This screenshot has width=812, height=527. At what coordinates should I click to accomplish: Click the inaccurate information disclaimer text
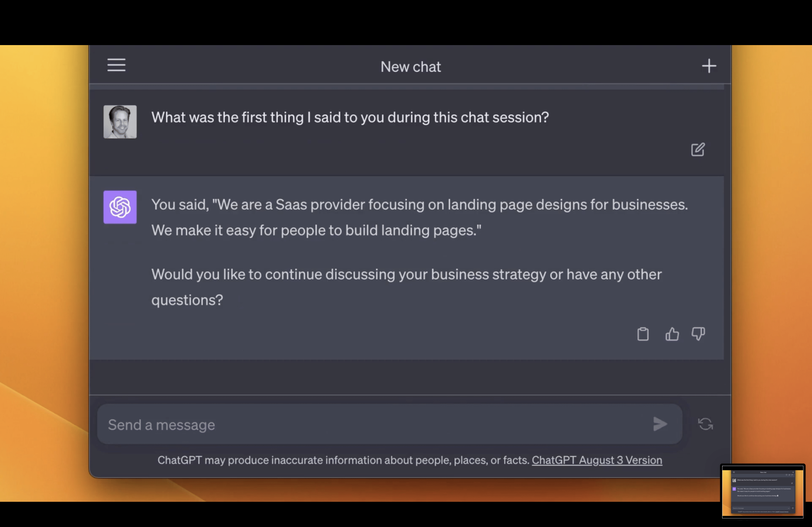pyautogui.click(x=343, y=460)
